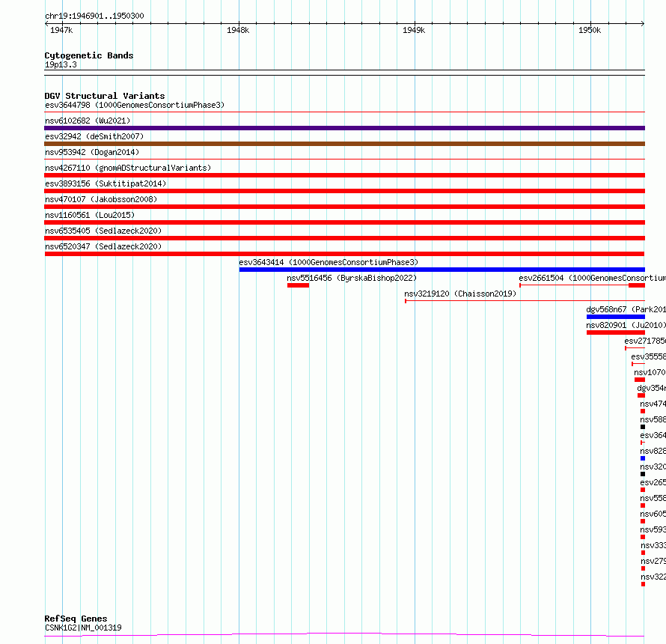Click the red square under the nsv333 label
This screenshot has height=644, width=666.
(643, 553)
